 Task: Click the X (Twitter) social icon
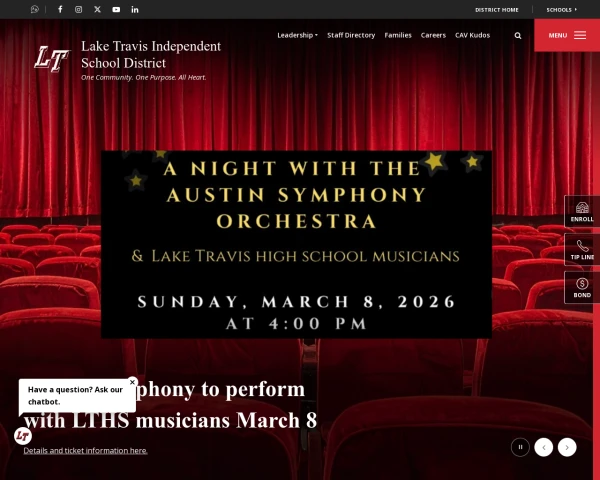click(x=97, y=9)
